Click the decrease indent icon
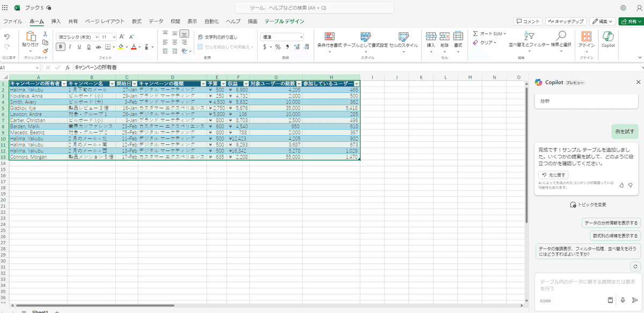 click(166, 51)
